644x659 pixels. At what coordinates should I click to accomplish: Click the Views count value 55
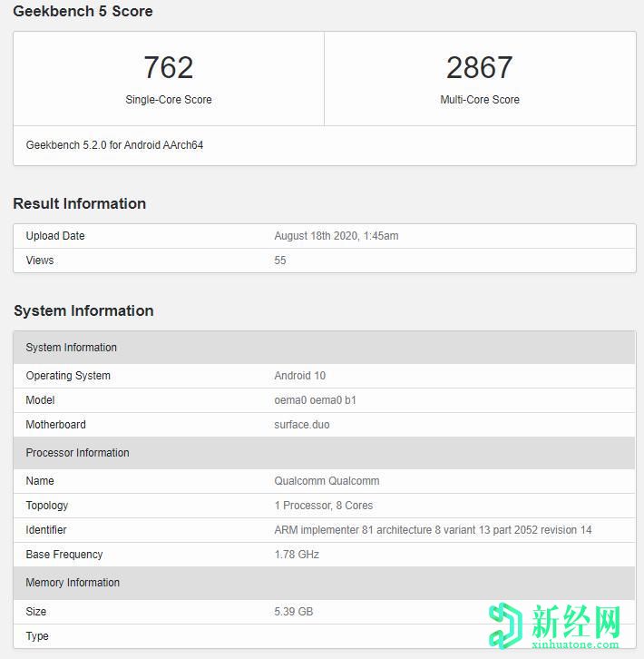tap(280, 261)
